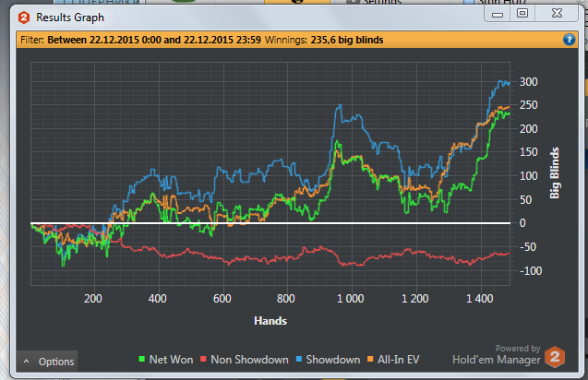588x380 pixels.
Task: Click the Net Won legend label
Action: [171, 360]
